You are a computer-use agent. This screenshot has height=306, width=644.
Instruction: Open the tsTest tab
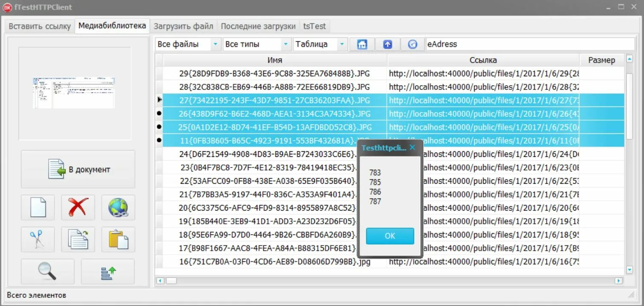[x=315, y=26]
